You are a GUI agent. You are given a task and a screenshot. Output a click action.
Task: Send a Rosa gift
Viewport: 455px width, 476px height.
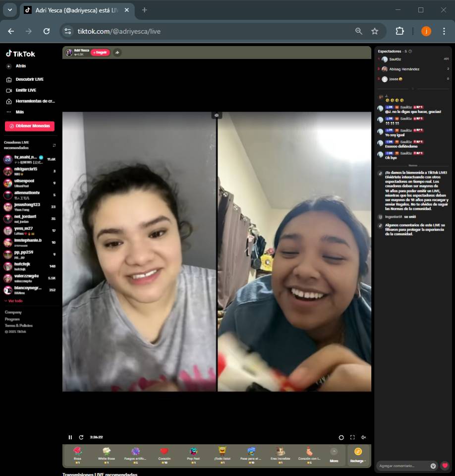tap(77, 454)
